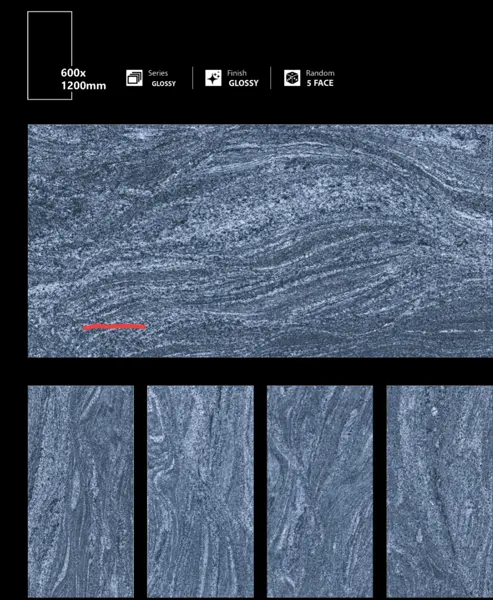The height and width of the screenshot is (600, 493).
Task: Select the 600x 1200mm size text
Action: 83,79
